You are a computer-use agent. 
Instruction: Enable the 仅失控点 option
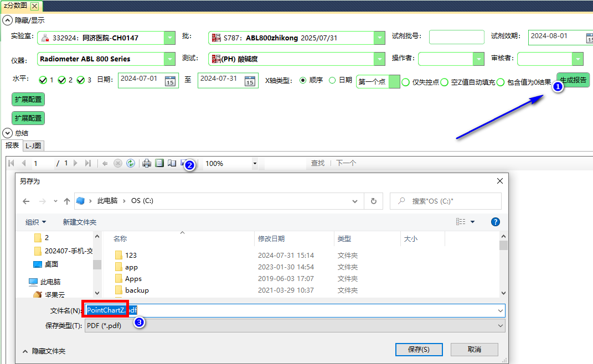[406, 82]
